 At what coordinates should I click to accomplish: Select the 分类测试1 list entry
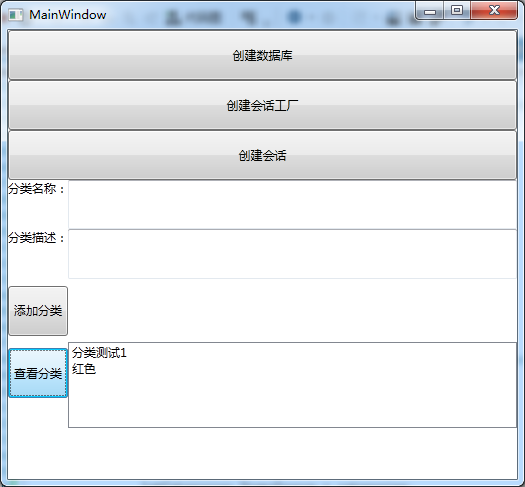click(x=99, y=353)
